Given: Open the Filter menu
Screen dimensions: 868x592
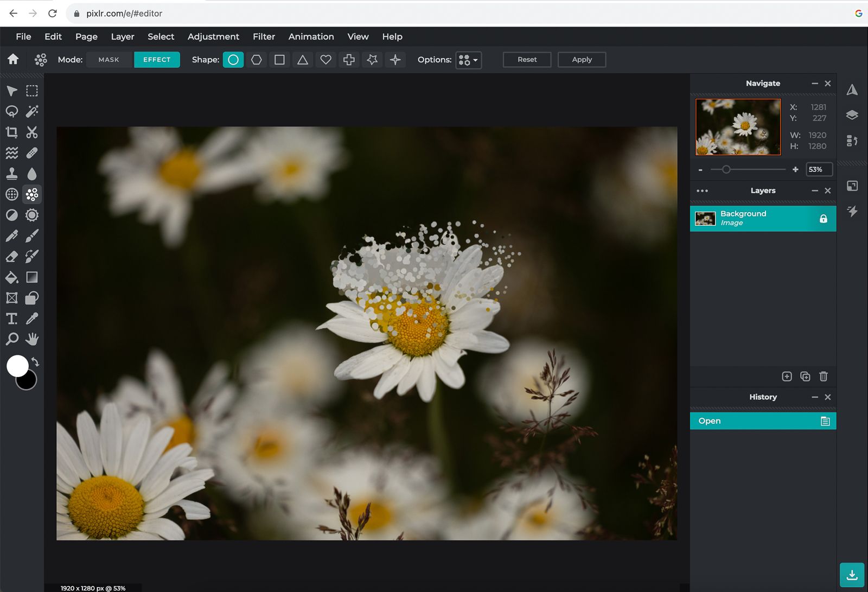Looking at the screenshot, I should pyautogui.click(x=264, y=36).
